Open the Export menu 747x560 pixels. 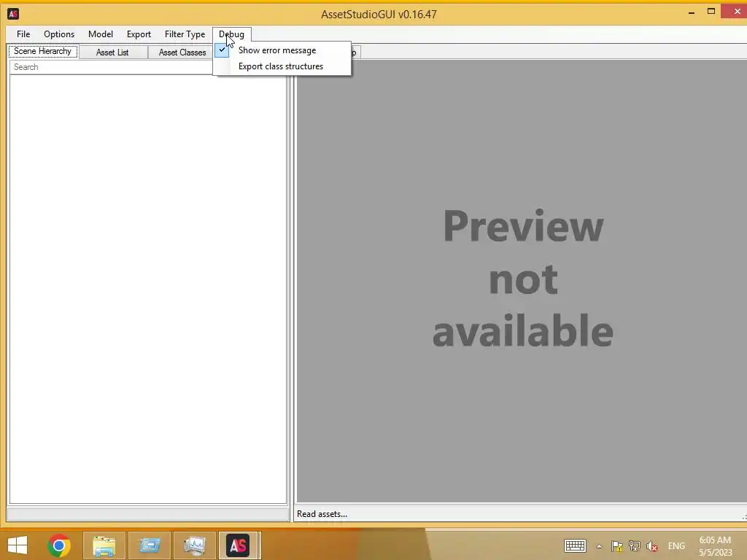point(139,34)
